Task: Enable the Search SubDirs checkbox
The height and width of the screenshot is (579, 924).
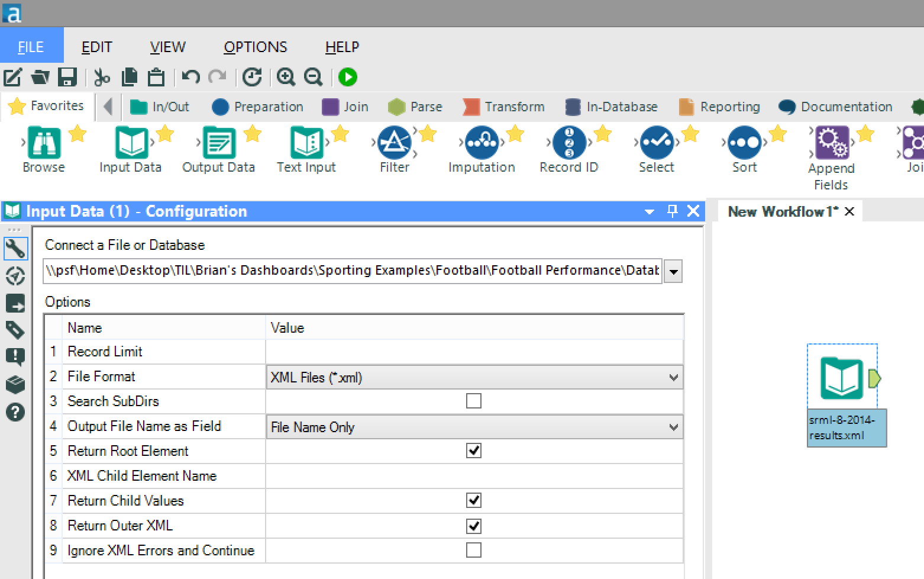Action: click(474, 401)
